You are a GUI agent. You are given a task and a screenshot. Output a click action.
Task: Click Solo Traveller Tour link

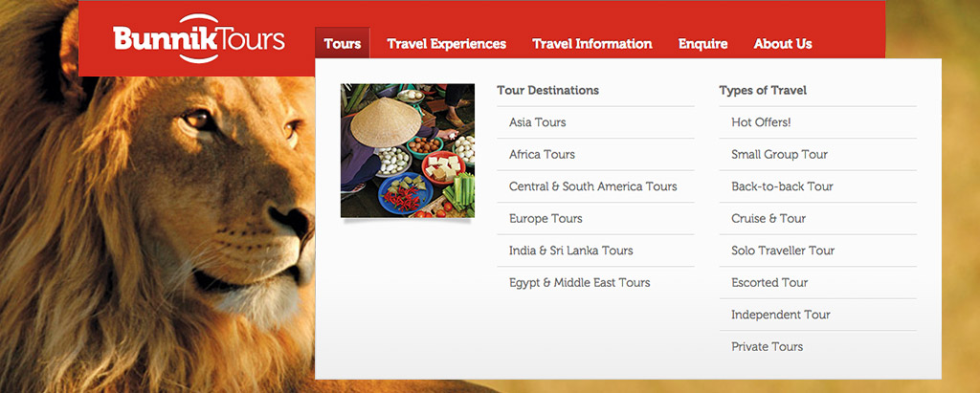click(783, 251)
